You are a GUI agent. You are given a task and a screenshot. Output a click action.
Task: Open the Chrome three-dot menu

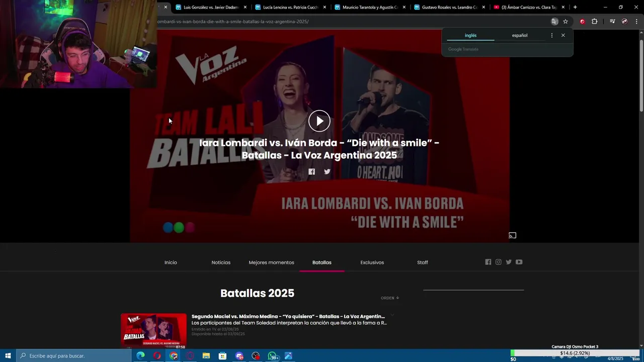pyautogui.click(x=637, y=22)
